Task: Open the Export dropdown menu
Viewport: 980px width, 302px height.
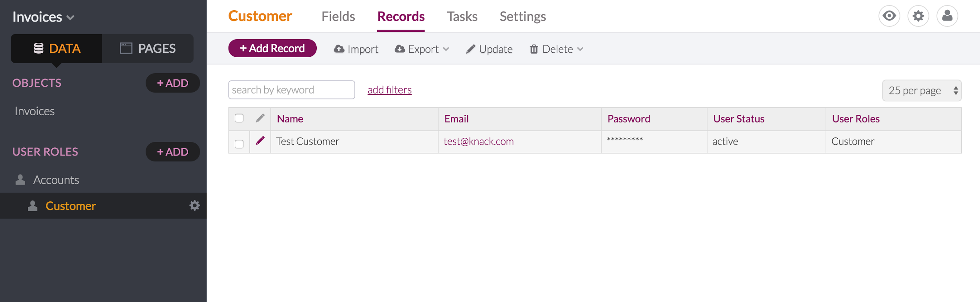Action: [x=422, y=49]
